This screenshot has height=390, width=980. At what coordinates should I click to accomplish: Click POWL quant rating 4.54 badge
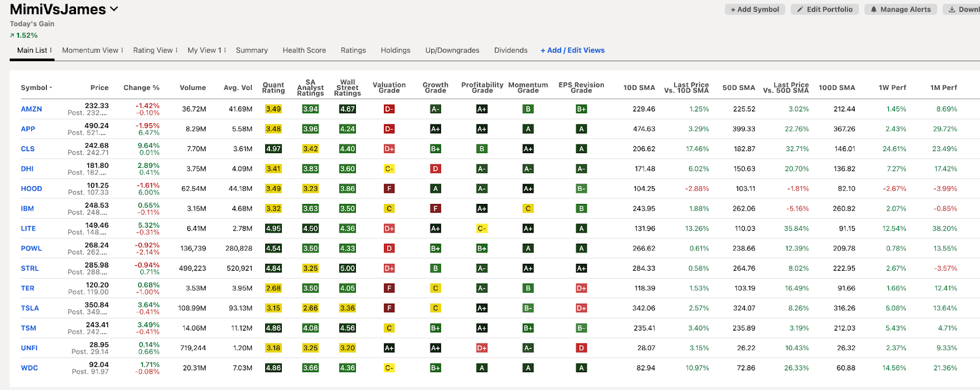click(273, 249)
